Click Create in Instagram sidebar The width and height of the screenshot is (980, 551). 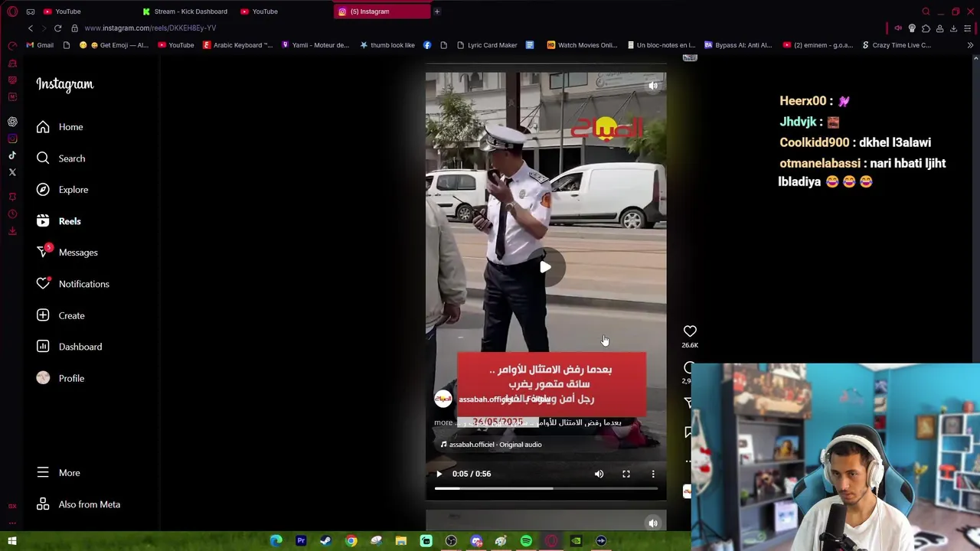pos(60,315)
